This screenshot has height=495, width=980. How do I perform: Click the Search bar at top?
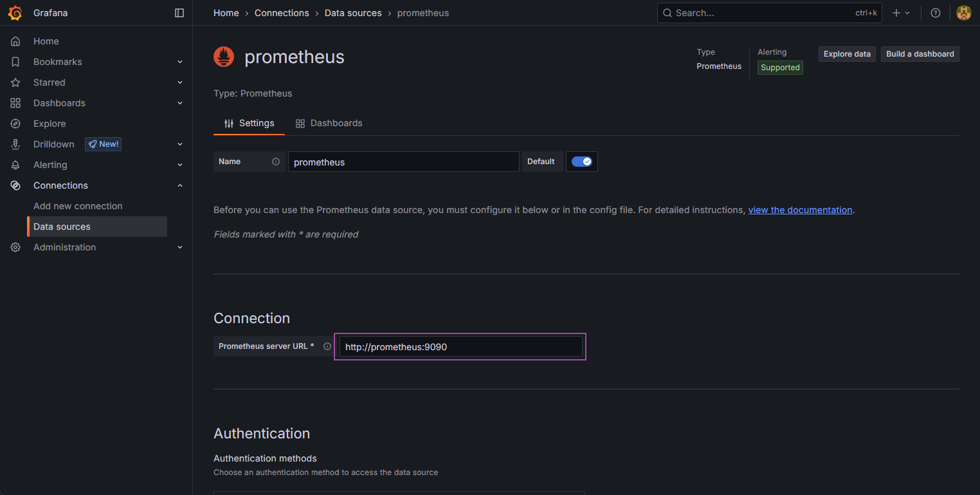[759, 13]
